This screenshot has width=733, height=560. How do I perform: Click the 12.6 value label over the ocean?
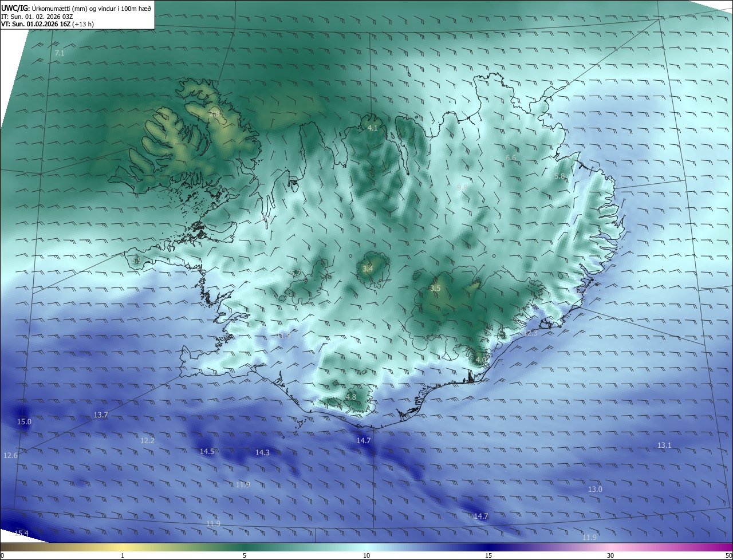pyautogui.click(x=10, y=456)
